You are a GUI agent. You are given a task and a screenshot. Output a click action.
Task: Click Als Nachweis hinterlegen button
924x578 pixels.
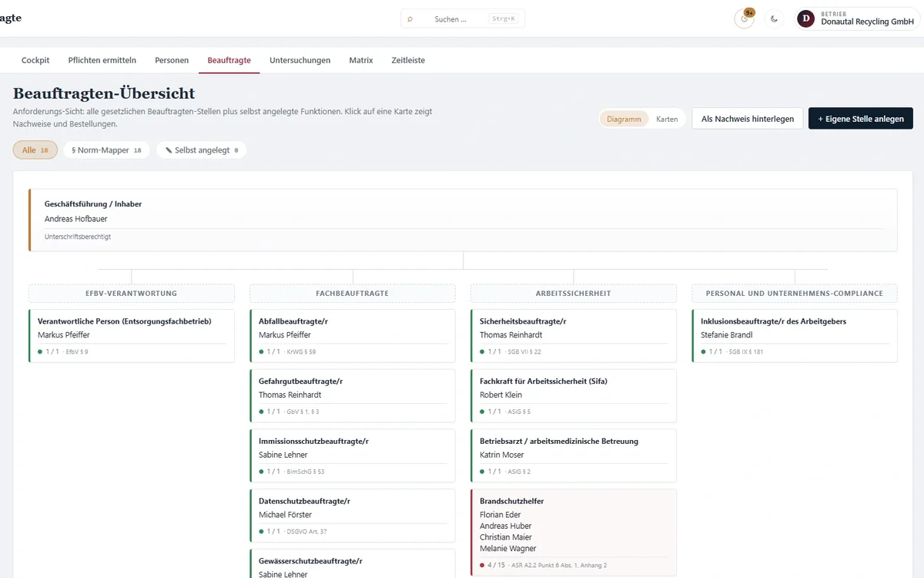pos(748,119)
